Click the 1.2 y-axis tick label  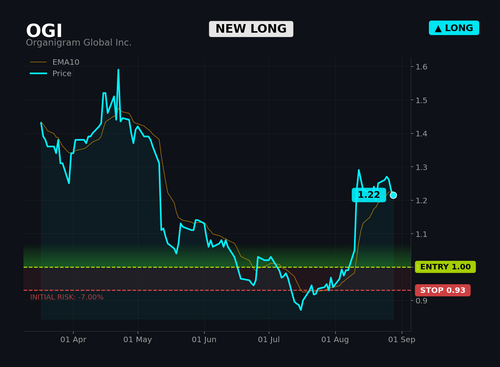point(421,201)
